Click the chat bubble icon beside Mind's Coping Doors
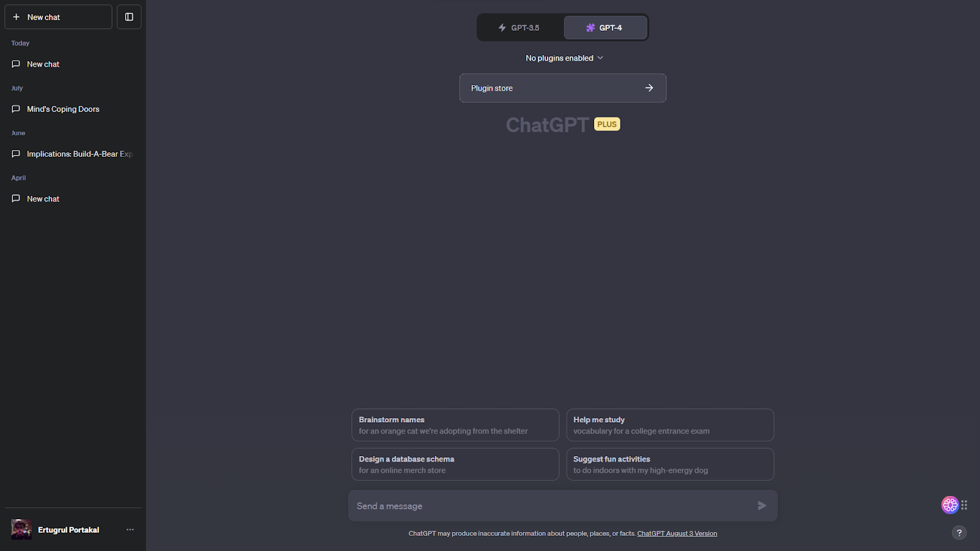Viewport: 980px width, 551px height. [16, 109]
